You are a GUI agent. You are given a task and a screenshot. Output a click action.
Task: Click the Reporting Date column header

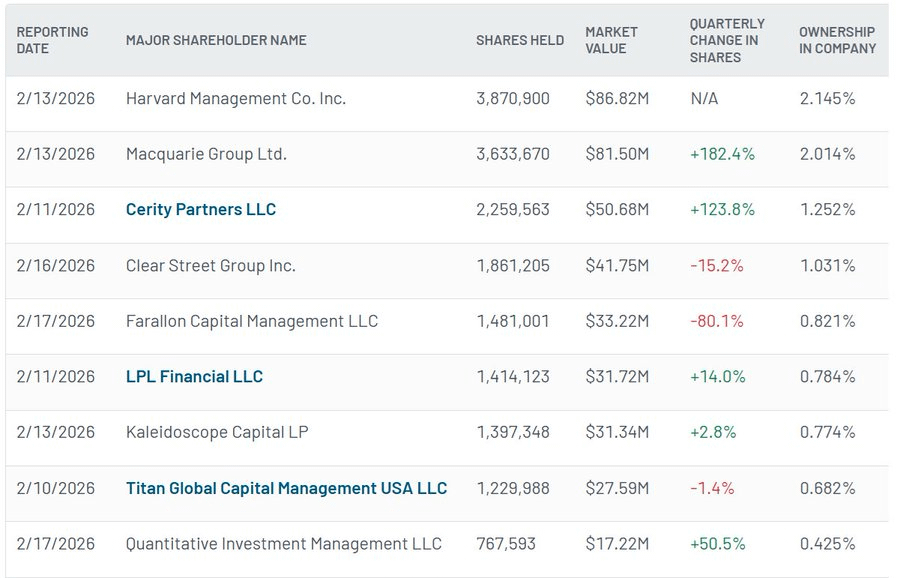[52, 40]
